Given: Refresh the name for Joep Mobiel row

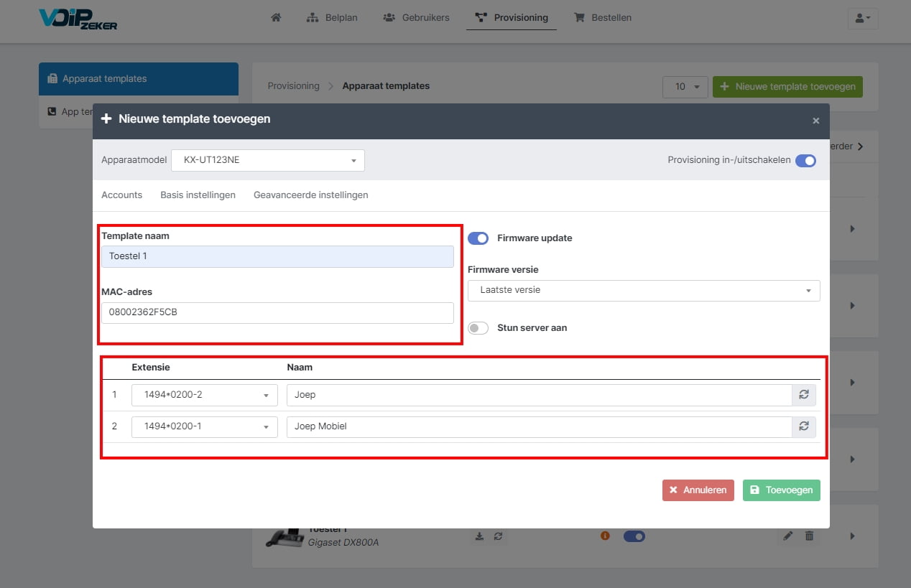Looking at the screenshot, I should tap(804, 426).
